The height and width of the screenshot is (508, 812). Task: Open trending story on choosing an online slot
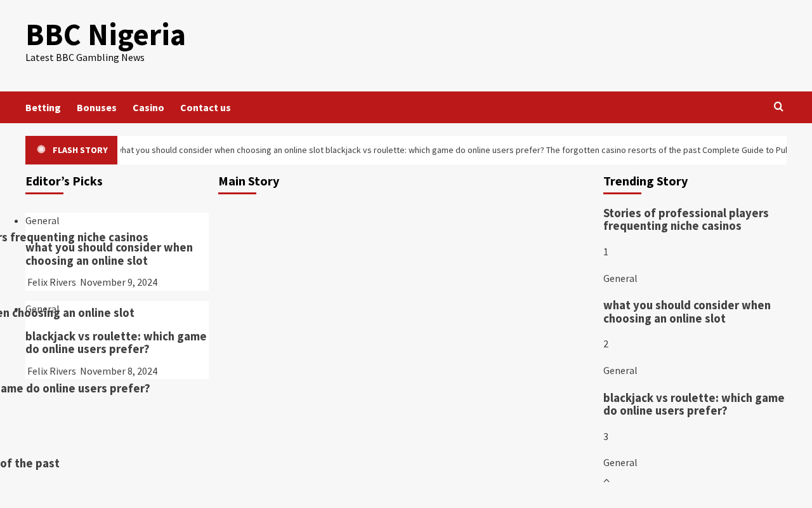(687, 312)
